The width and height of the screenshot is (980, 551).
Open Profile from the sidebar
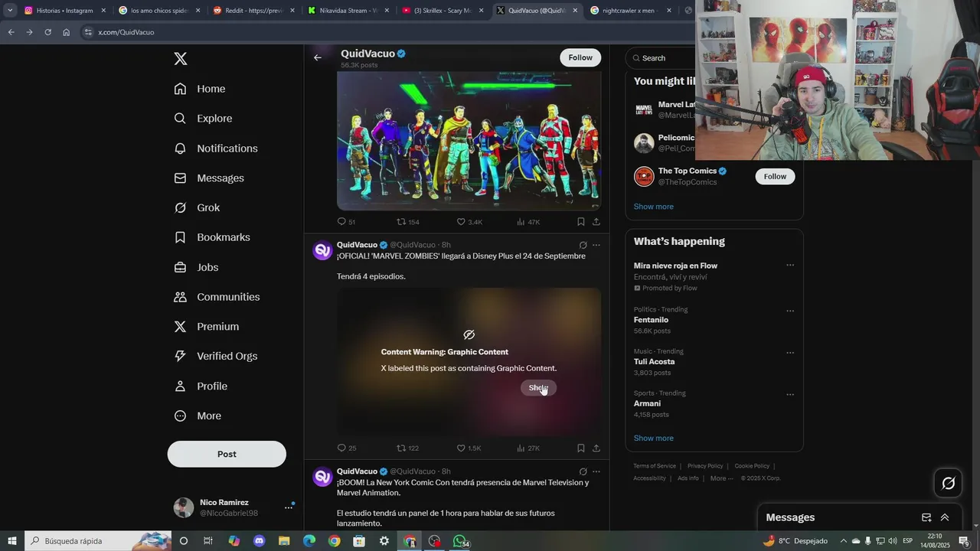[201, 386]
